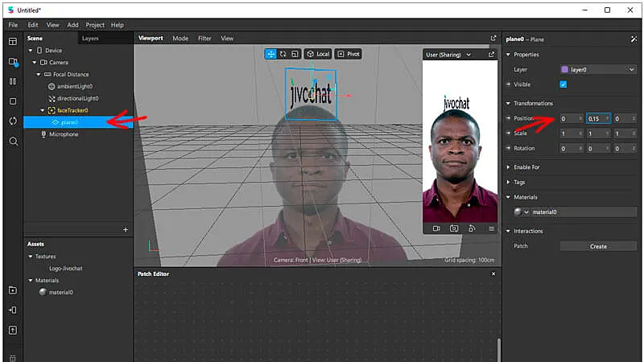Open the Project menu
Image resolution: width=644 pixels, height=362 pixels.
click(95, 25)
